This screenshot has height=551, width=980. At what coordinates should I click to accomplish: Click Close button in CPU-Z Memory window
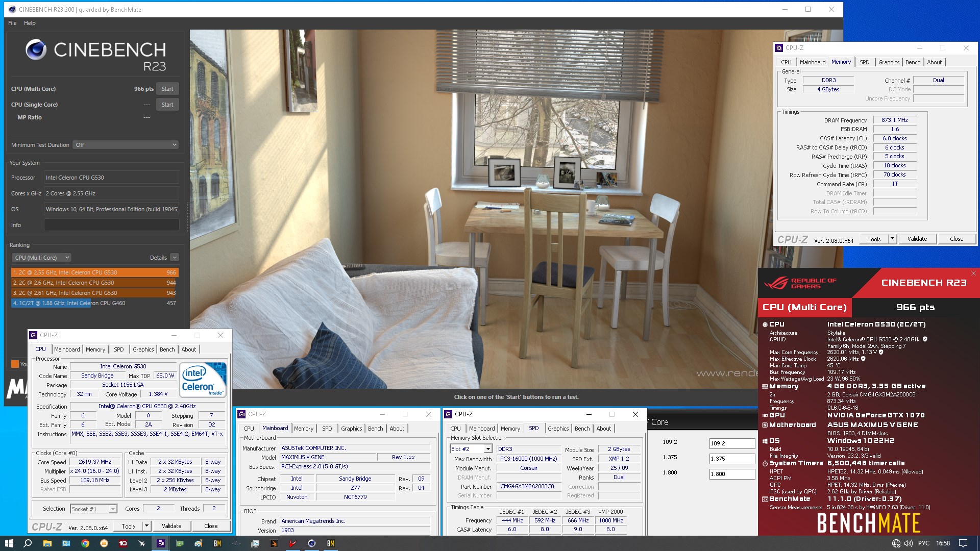tap(957, 239)
